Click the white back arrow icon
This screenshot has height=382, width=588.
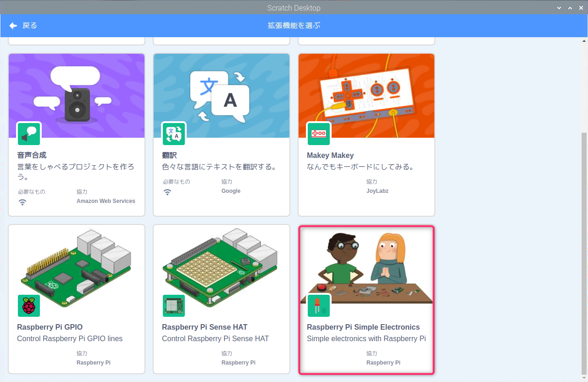(13, 25)
